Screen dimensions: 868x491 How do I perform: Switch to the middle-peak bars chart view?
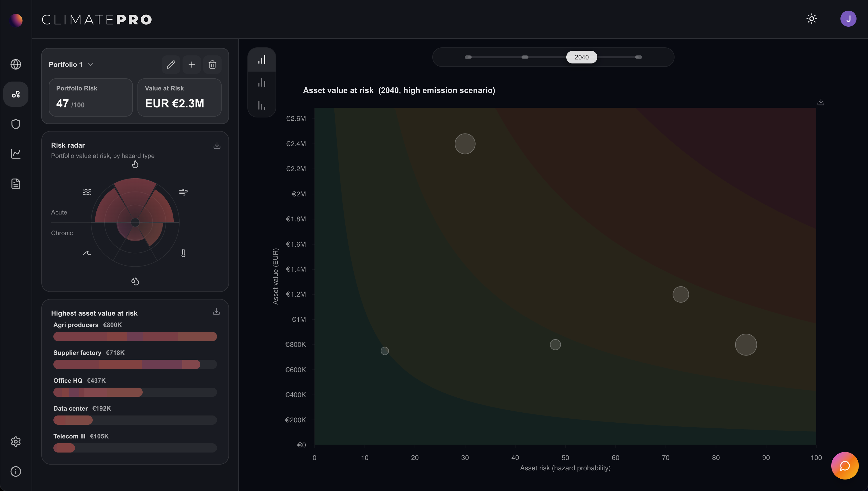pos(261,83)
